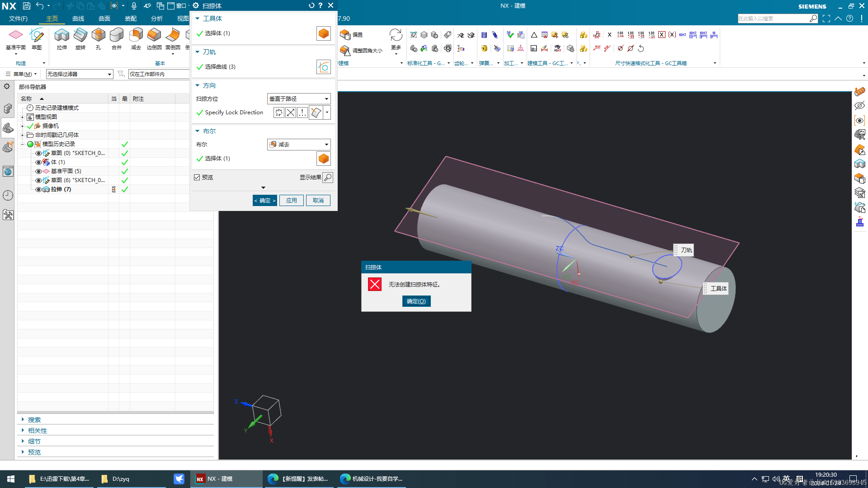This screenshot has width=868, height=488.
Task: Toggle visibility eye of 草图 (0)
Action: (38, 153)
